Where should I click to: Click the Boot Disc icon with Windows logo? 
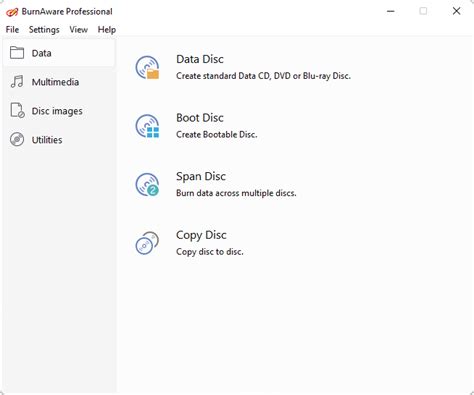tap(147, 126)
